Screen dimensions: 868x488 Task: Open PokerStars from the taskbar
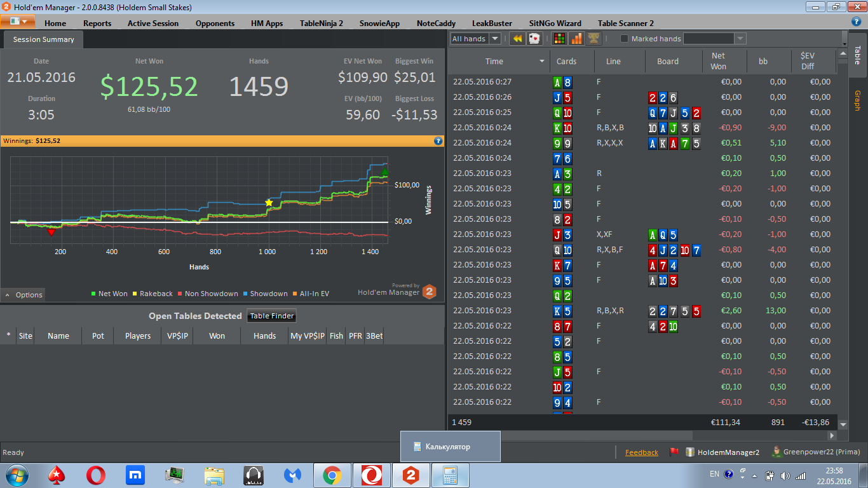tap(57, 475)
